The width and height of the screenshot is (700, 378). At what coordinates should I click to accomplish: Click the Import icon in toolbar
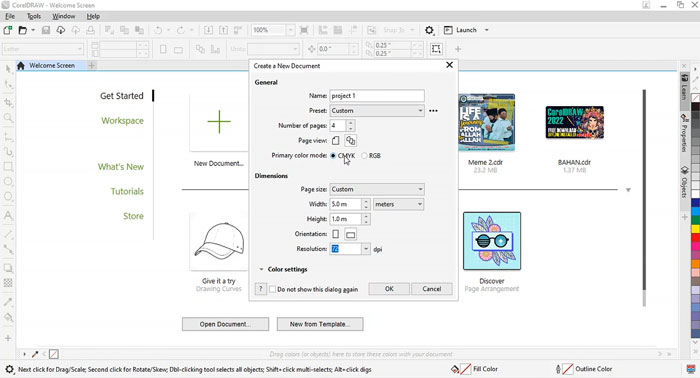[208, 30]
